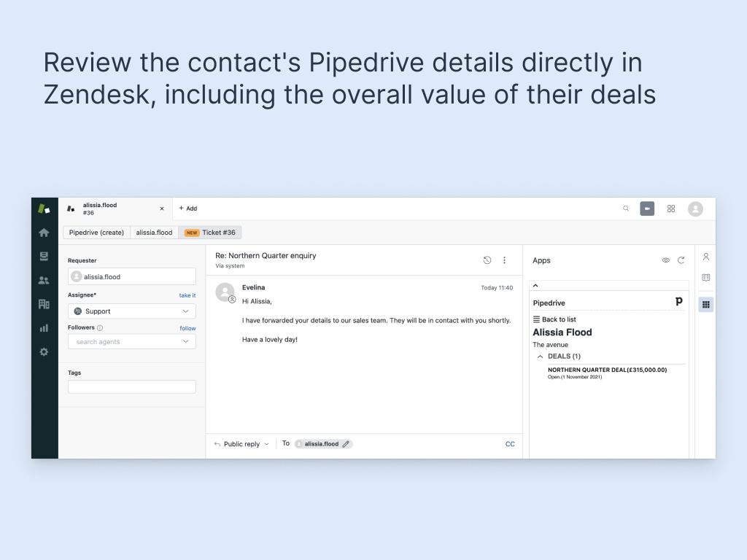The image size is (747, 560).
Task: Open the Public reply dropdown
Action: (241, 443)
